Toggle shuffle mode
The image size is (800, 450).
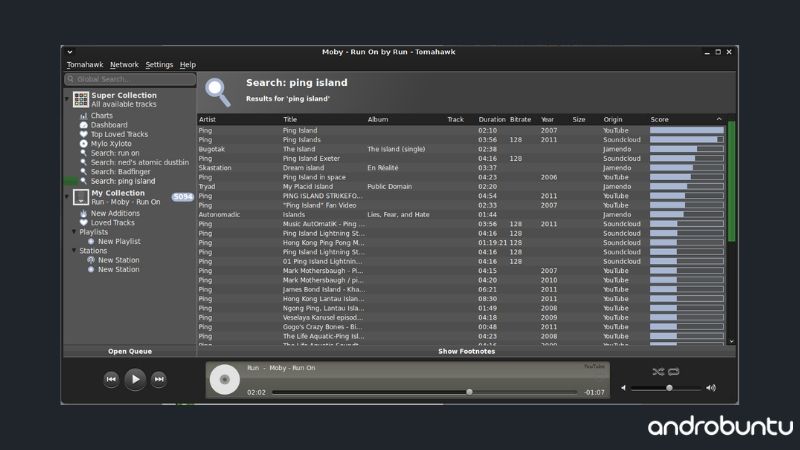click(658, 372)
